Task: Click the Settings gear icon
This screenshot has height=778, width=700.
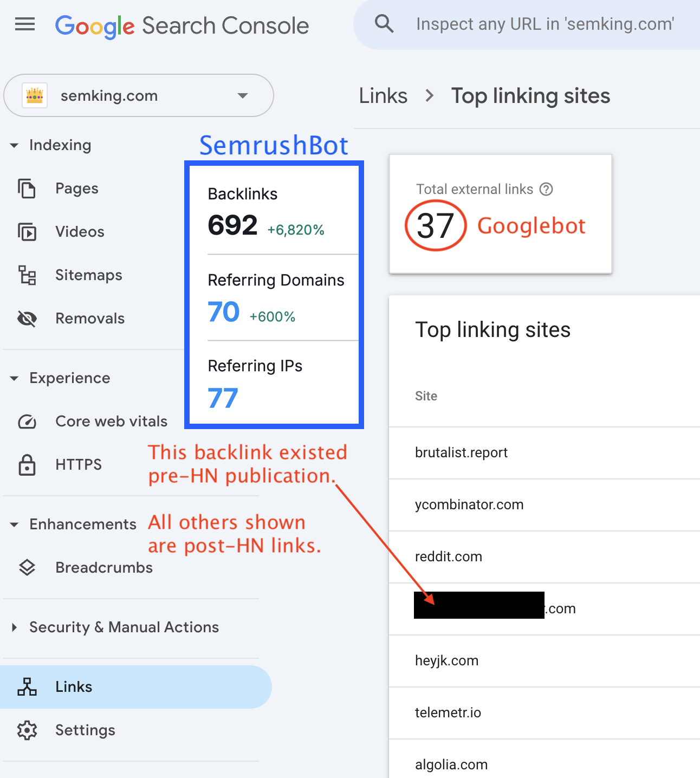Action: pyautogui.click(x=27, y=730)
